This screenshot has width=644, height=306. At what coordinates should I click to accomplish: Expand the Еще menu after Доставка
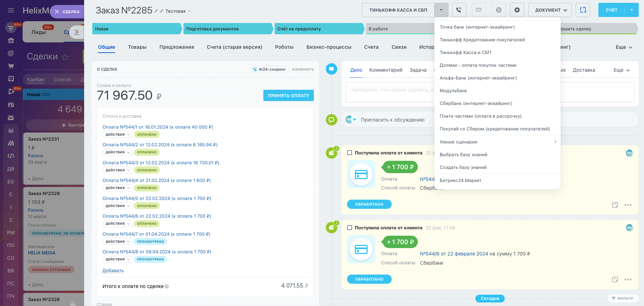pos(622,70)
